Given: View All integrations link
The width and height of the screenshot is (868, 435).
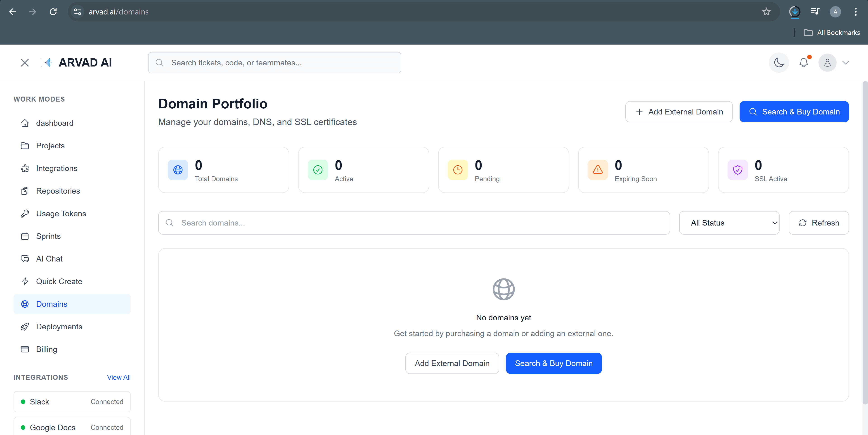Looking at the screenshot, I should pyautogui.click(x=118, y=377).
